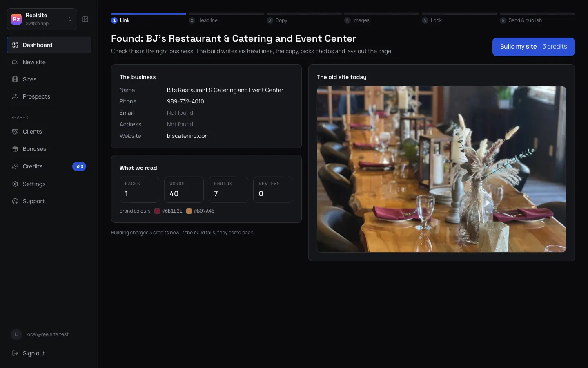Click the step 4 number circle
588x368 pixels.
click(x=347, y=20)
